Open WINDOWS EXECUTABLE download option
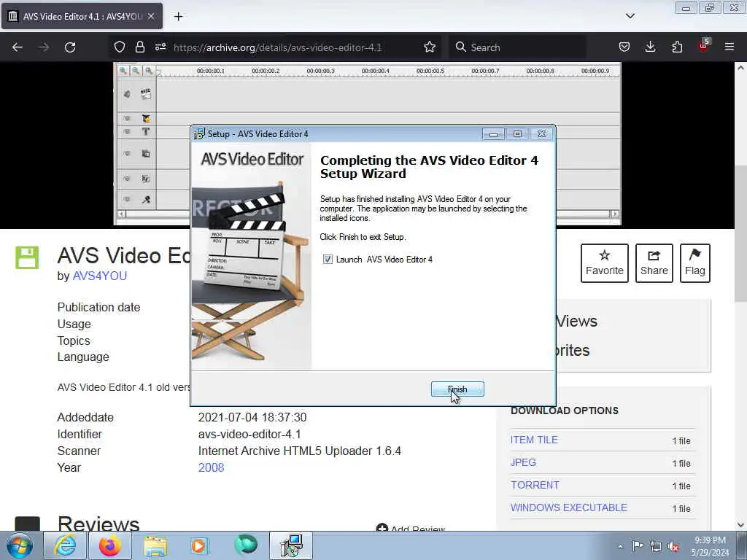The height and width of the screenshot is (560, 747). pos(569,507)
